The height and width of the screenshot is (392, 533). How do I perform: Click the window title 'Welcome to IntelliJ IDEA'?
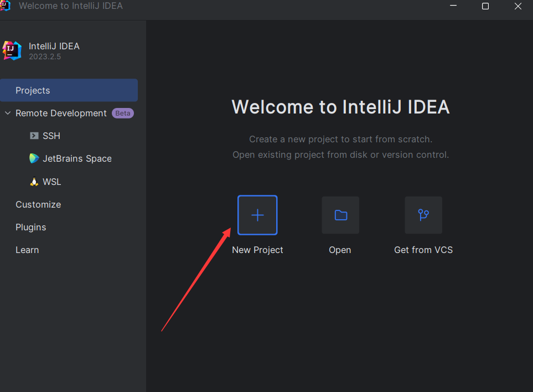coord(71,6)
